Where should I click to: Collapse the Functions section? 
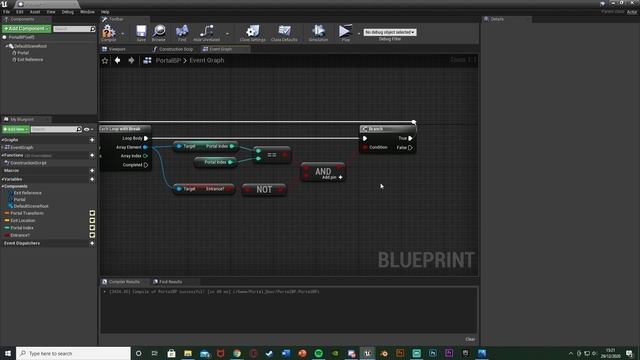[3, 156]
